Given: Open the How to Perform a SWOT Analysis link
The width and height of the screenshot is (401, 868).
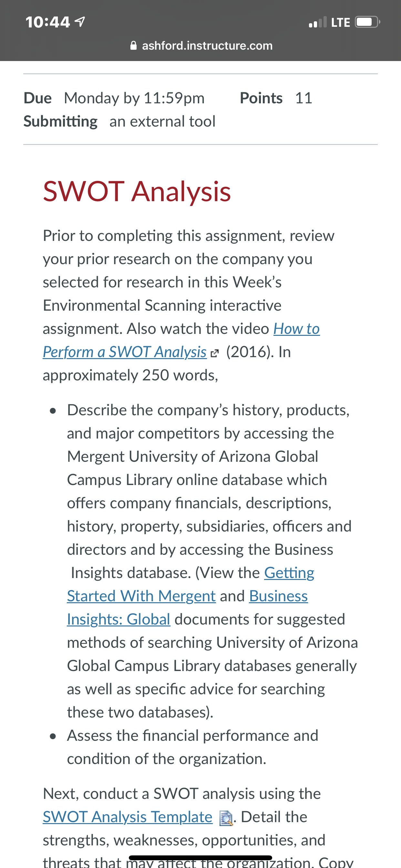Looking at the screenshot, I should (181, 340).
